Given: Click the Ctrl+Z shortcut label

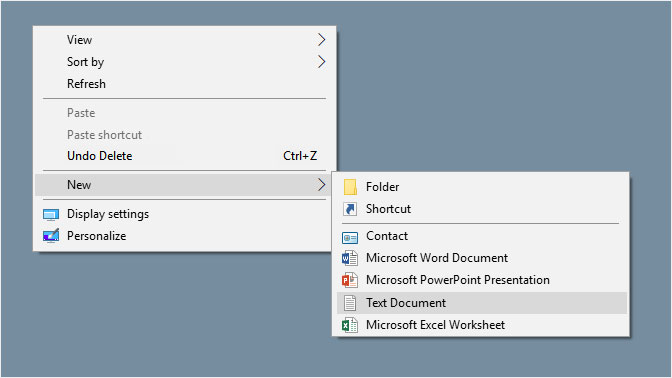Looking at the screenshot, I should [x=300, y=156].
